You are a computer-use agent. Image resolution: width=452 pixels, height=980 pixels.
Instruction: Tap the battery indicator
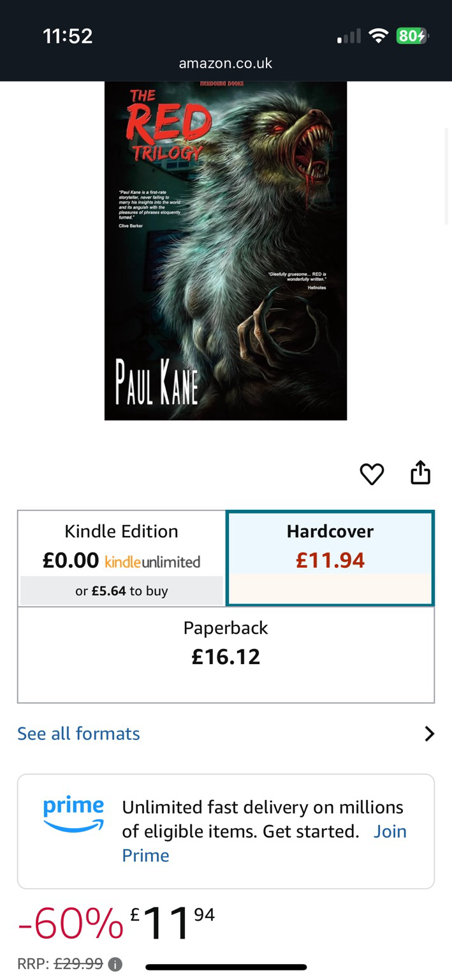(412, 36)
